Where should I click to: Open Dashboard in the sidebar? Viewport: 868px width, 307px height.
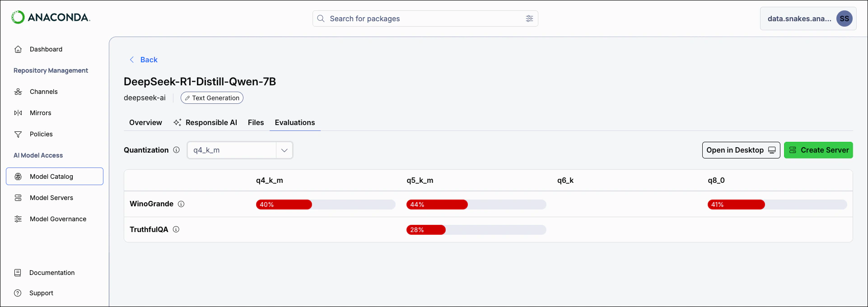coord(55,49)
